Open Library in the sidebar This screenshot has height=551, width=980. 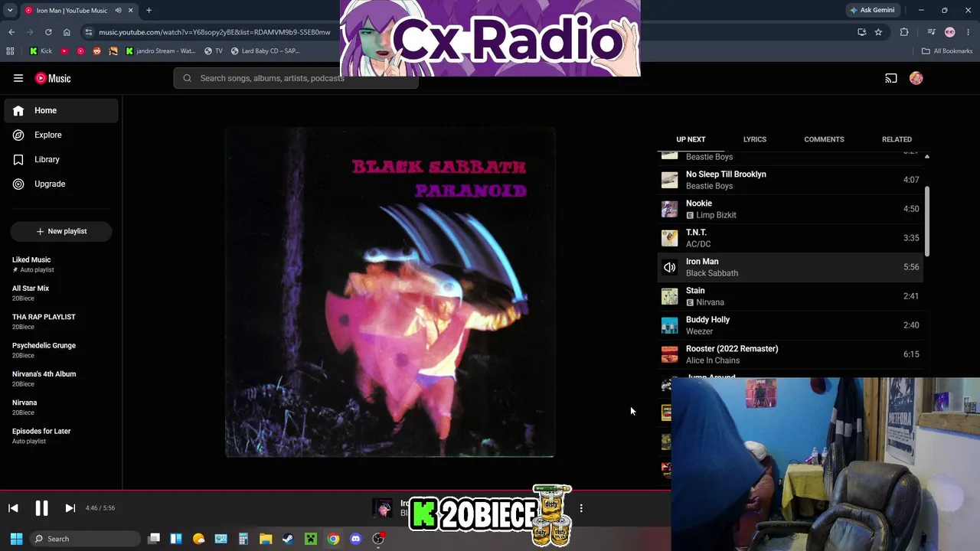[61, 159]
